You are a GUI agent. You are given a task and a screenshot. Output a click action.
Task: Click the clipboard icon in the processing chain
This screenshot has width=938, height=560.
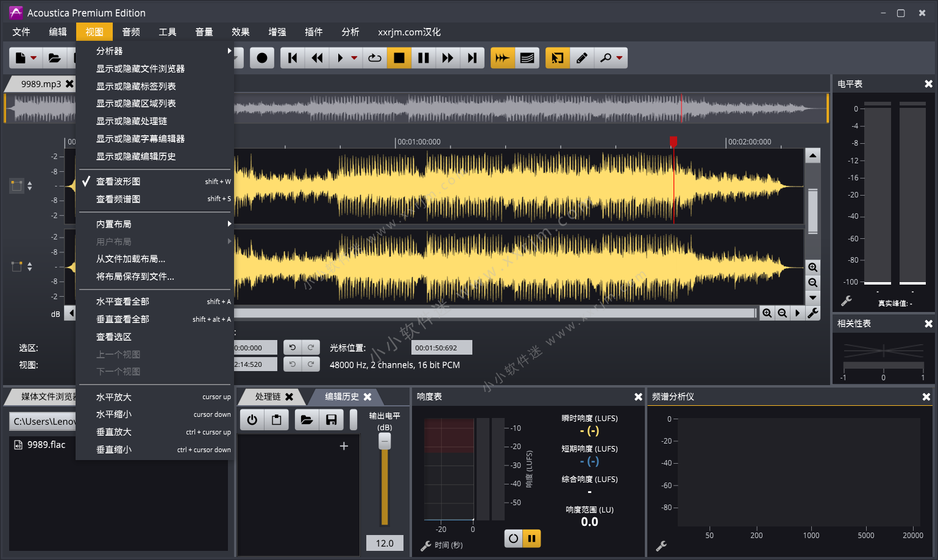point(277,420)
